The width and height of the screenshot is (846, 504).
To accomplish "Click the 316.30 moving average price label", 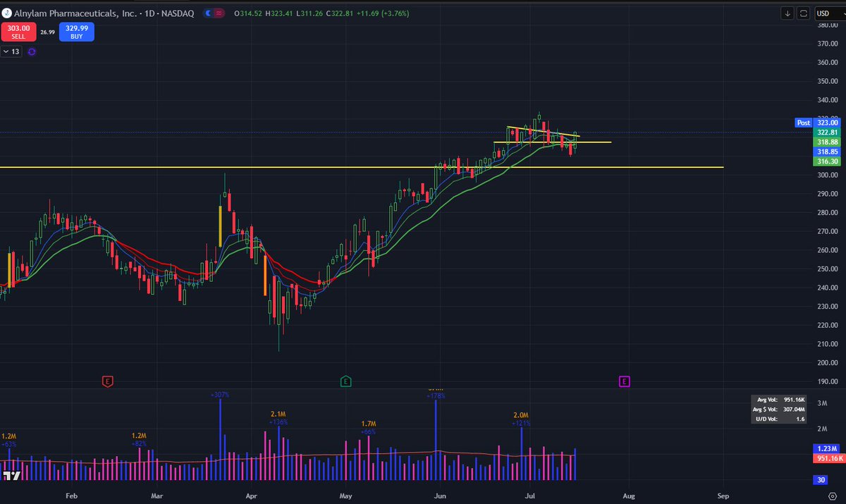I will [x=827, y=161].
